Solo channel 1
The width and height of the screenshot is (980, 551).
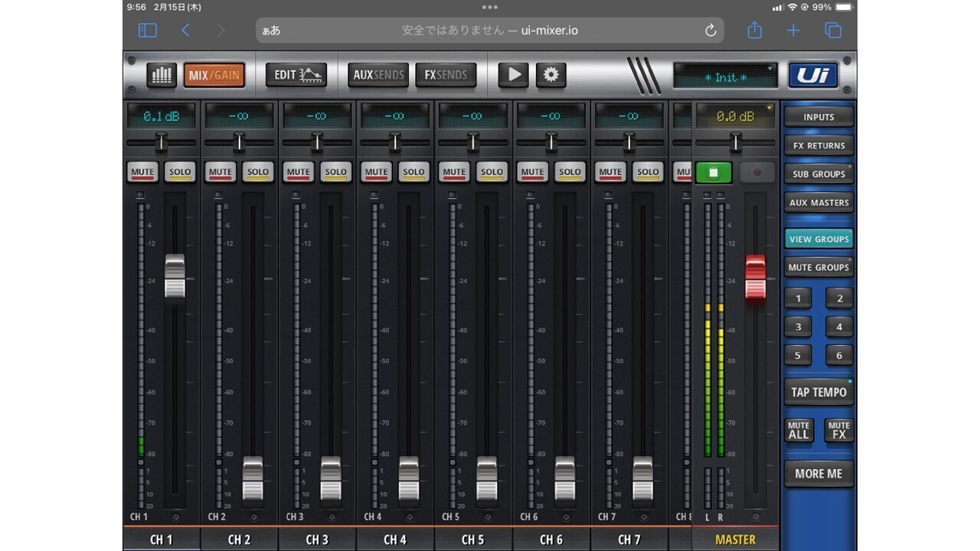181,172
